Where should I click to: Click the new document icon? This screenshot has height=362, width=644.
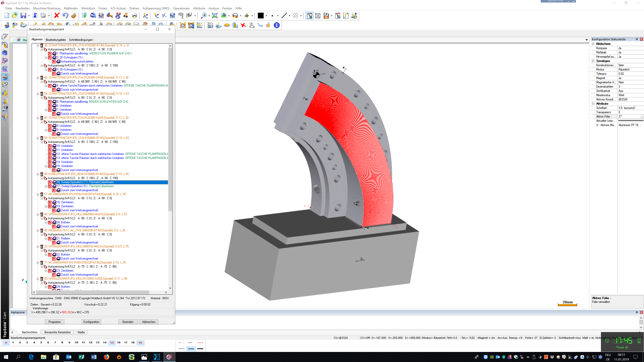[x=7, y=16]
